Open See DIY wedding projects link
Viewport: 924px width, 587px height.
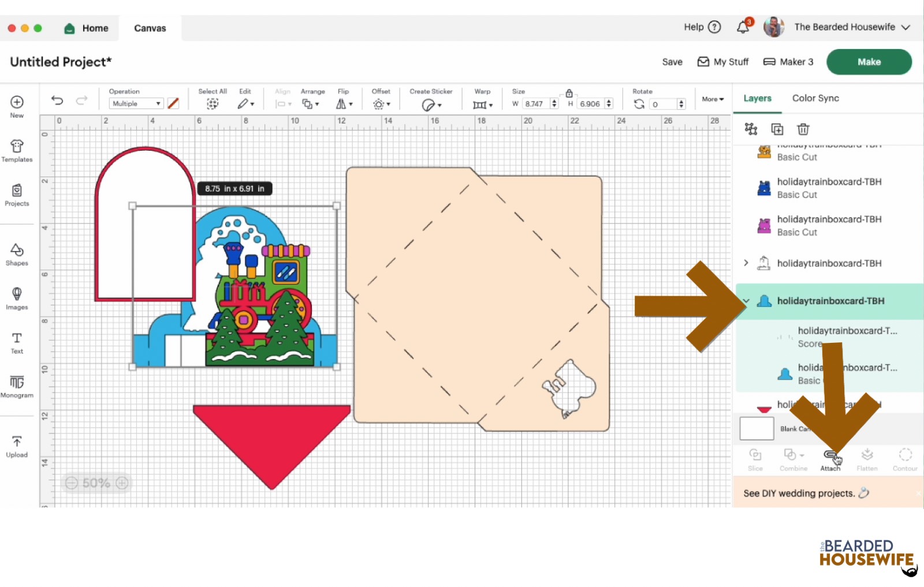(806, 493)
